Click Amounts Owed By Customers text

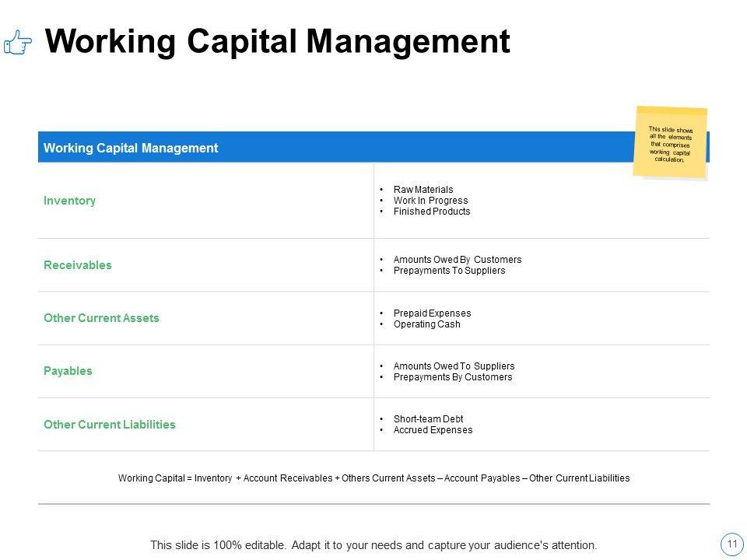click(458, 260)
